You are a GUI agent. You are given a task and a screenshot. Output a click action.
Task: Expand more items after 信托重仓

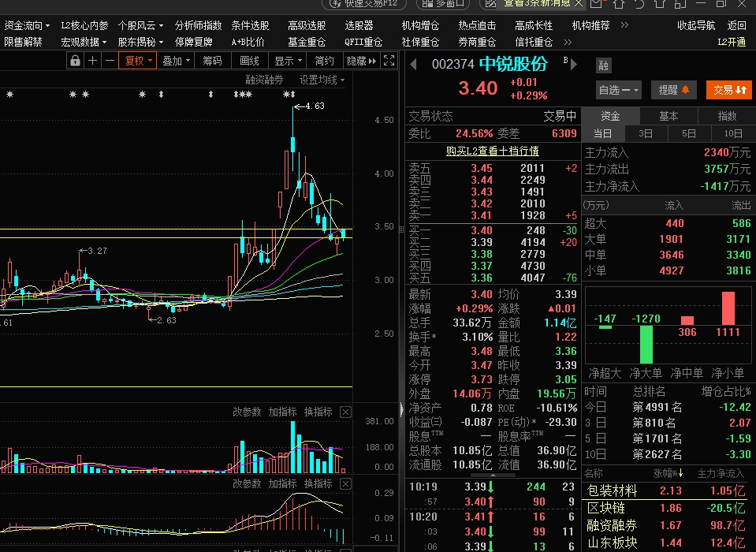pyautogui.click(x=568, y=43)
